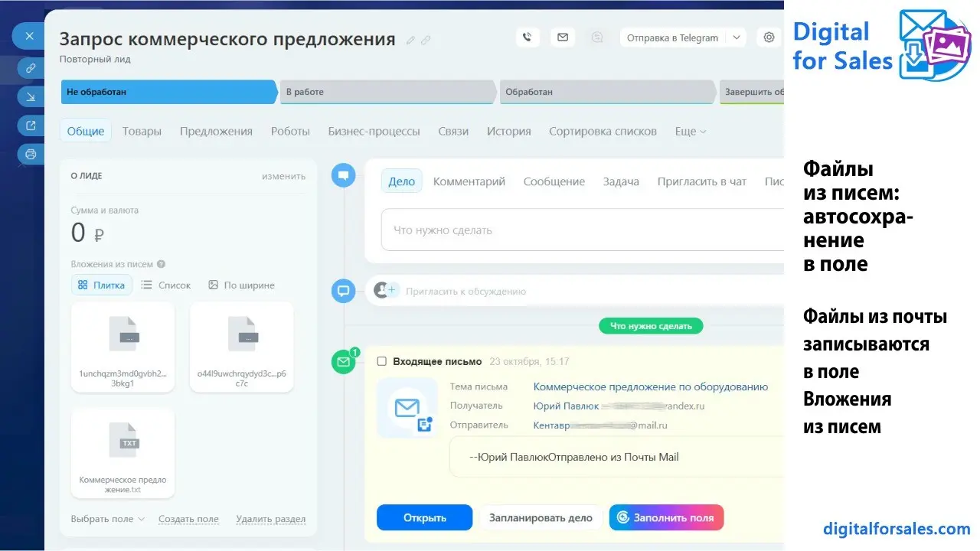Click the phone call icon in the header
The image size is (980, 551).
pyautogui.click(x=527, y=37)
